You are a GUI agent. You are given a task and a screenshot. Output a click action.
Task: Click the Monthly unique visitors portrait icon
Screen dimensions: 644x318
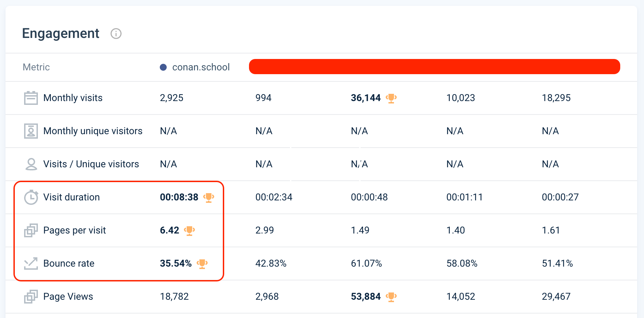tap(31, 131)
